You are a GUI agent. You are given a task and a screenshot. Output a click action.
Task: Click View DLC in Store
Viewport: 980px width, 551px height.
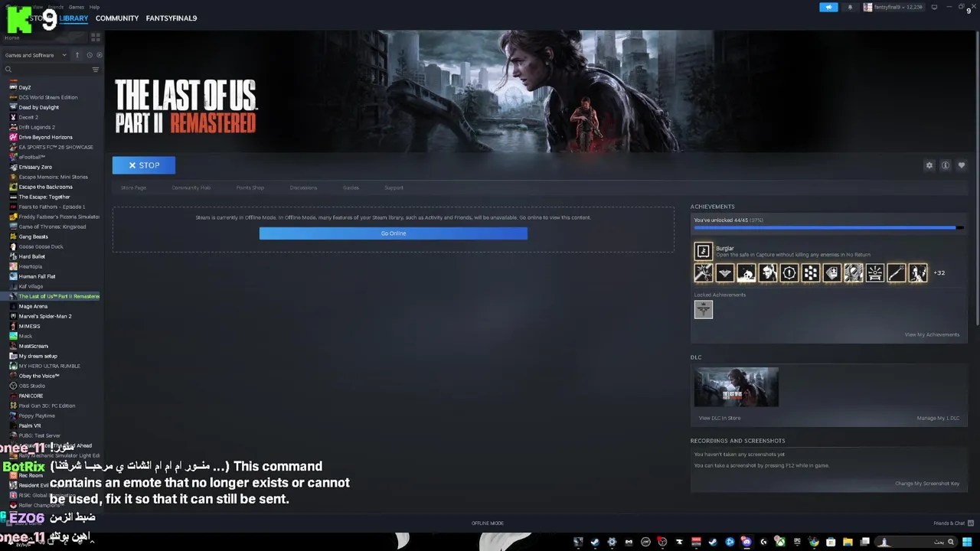pyautogui.click(x=720, y=418)
